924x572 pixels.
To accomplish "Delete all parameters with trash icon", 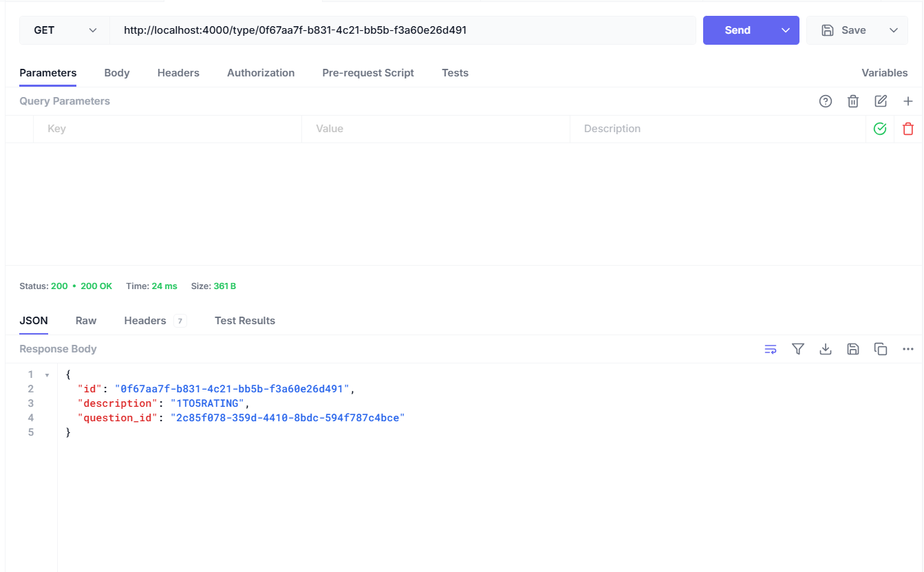I will click(853, 101).
